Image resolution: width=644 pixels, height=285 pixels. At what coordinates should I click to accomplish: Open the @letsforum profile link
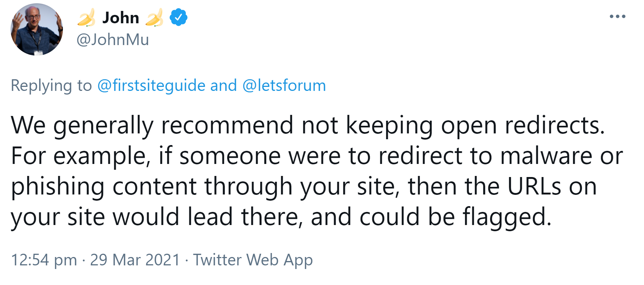[285, 85]
